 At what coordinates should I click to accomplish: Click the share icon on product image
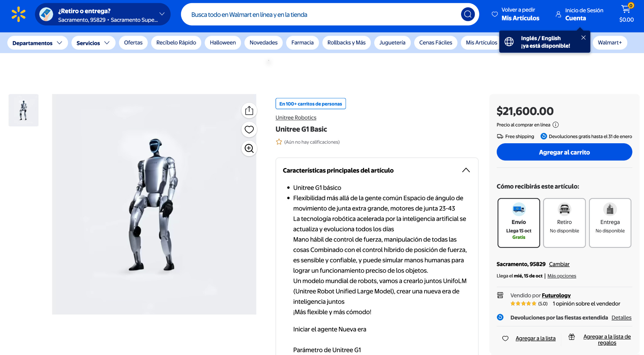click(249, 111)
